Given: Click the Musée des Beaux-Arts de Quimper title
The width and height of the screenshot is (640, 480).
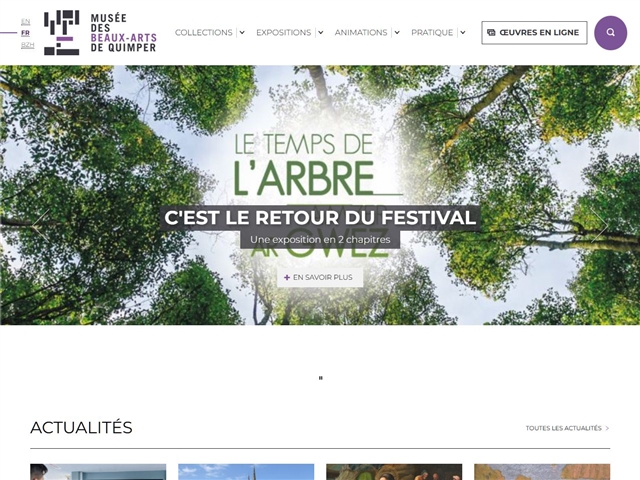Looking at the screenshot, I should 124,33.
